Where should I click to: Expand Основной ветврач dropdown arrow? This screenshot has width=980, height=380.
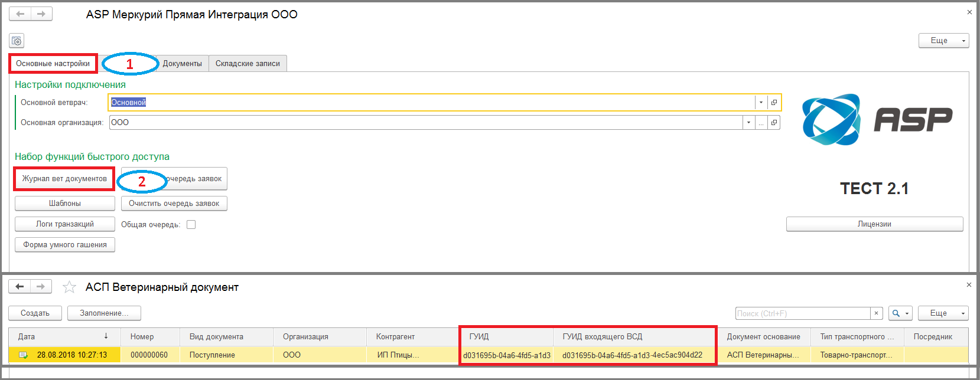761,102
